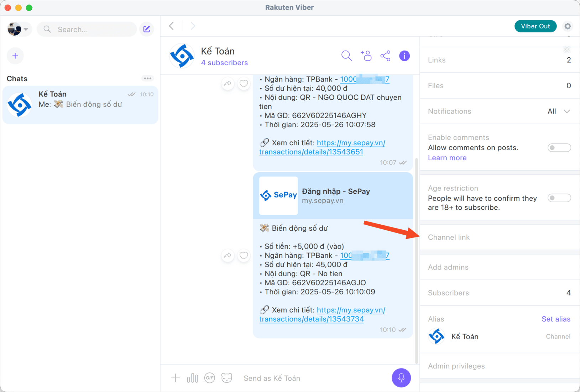Open the compose new message icon
Viewport: 580px width, 392px height.
click(x=146, y=29)
